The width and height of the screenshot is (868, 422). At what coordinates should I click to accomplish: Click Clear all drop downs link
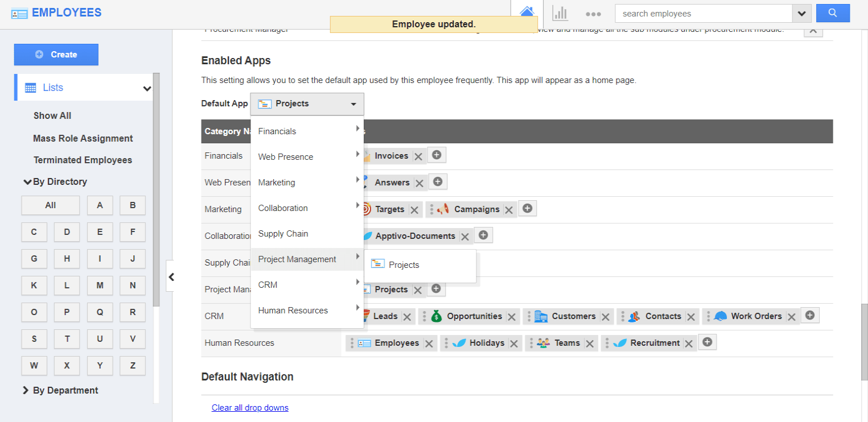(250, 408)
